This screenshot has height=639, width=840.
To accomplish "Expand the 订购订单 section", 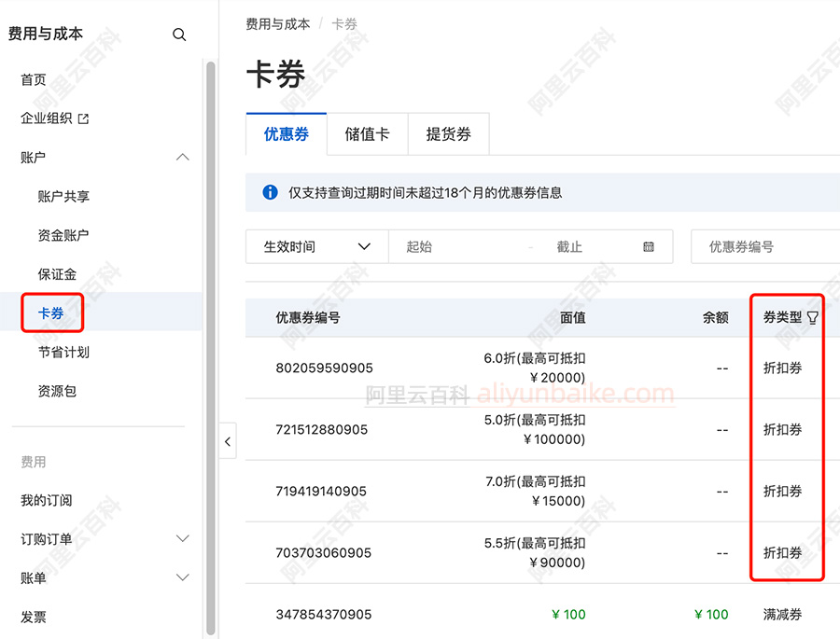I will pos(183,538).
